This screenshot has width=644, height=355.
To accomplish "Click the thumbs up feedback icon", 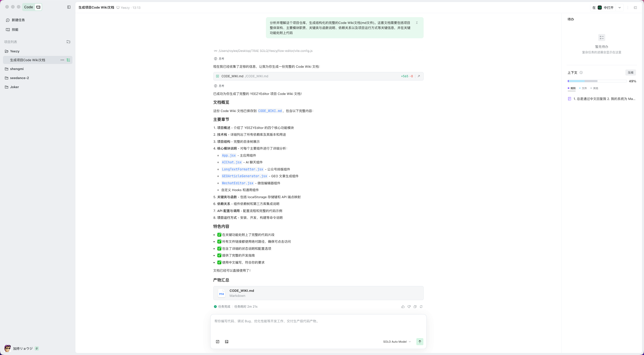I will [x=403, y=307].
